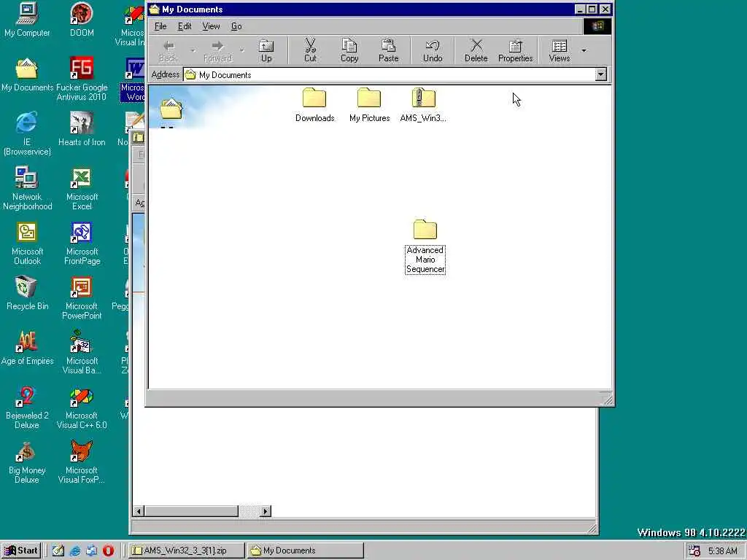Open the Start menu
Image resolution: width=747 pixels, height=560 pixels.
pos(21,551)
